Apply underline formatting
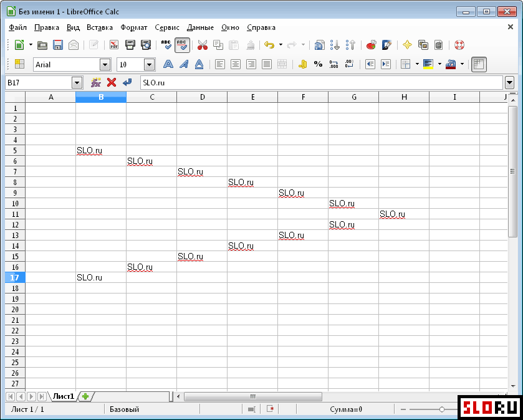523x420 pixels. [x=199, y=64]
